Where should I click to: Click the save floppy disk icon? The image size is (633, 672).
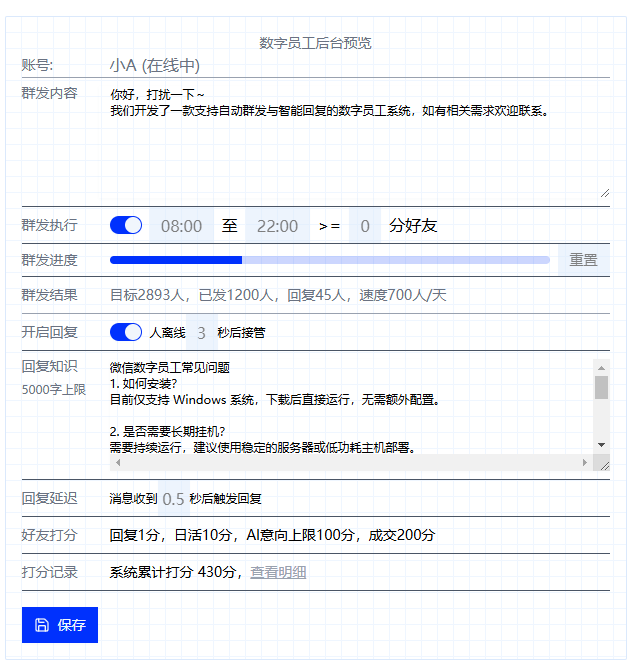42,625
